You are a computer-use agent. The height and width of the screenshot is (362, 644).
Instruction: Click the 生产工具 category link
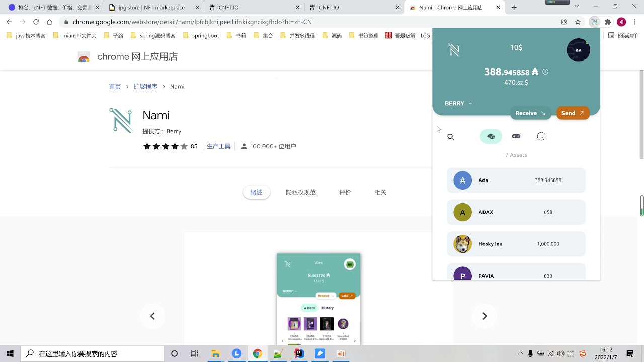(x=218, y=146)
